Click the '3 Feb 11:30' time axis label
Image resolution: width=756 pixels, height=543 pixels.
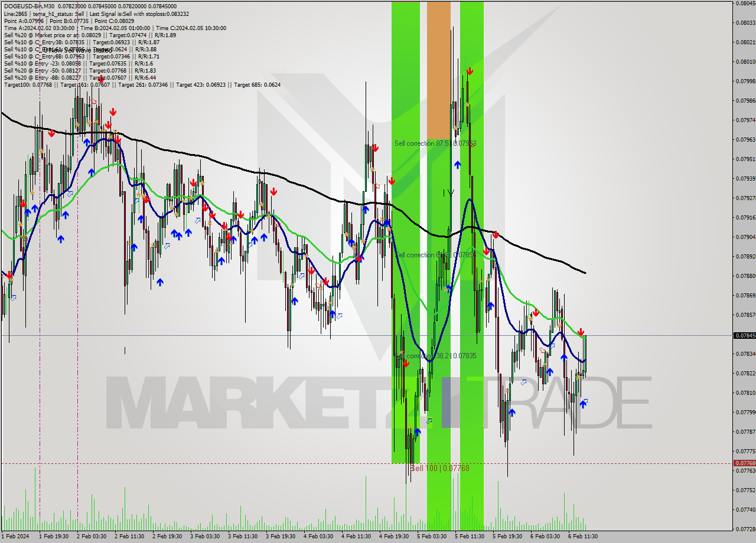(242, 537)
